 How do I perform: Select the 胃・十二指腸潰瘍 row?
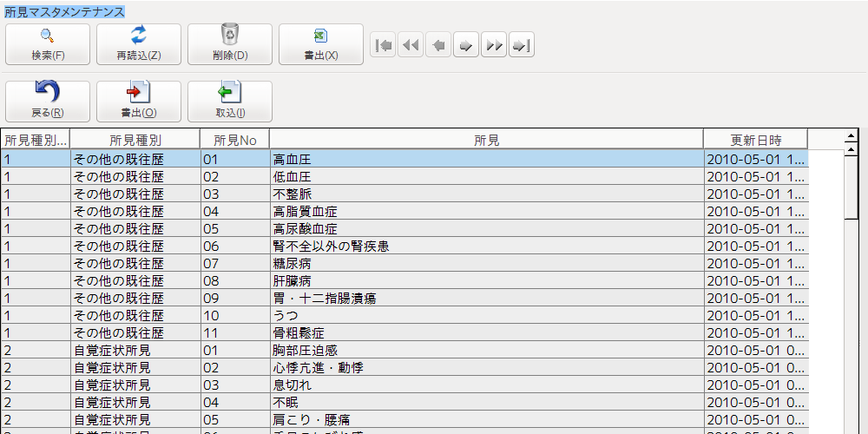point(404,299)
